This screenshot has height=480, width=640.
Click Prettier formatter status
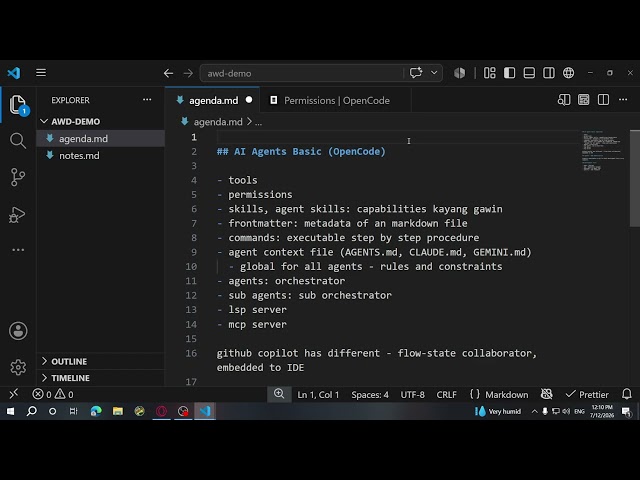point(587,395)
